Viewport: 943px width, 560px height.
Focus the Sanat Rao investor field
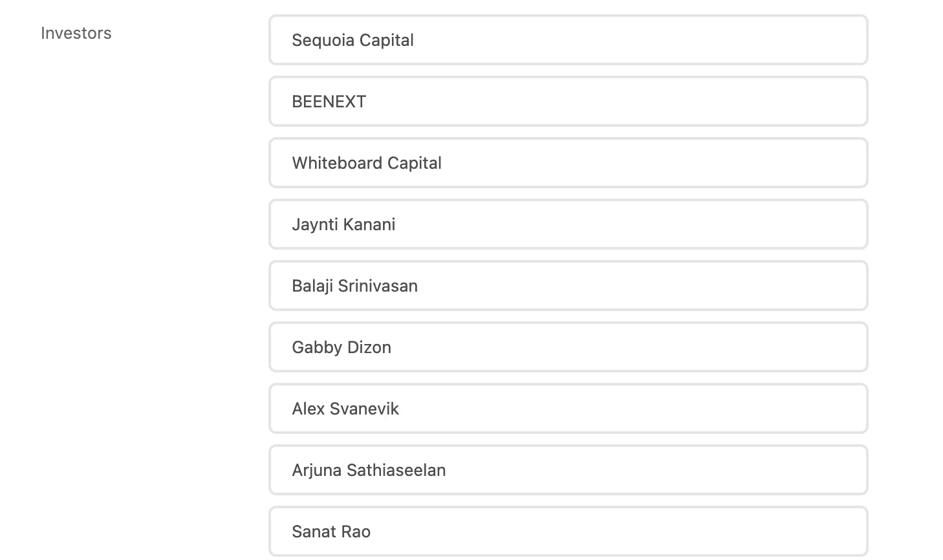pyautogui.click(x=568, y=532)
